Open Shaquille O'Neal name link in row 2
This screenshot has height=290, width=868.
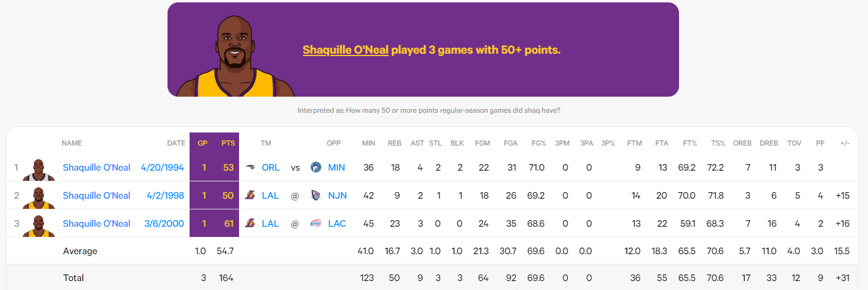pos(97,196)
